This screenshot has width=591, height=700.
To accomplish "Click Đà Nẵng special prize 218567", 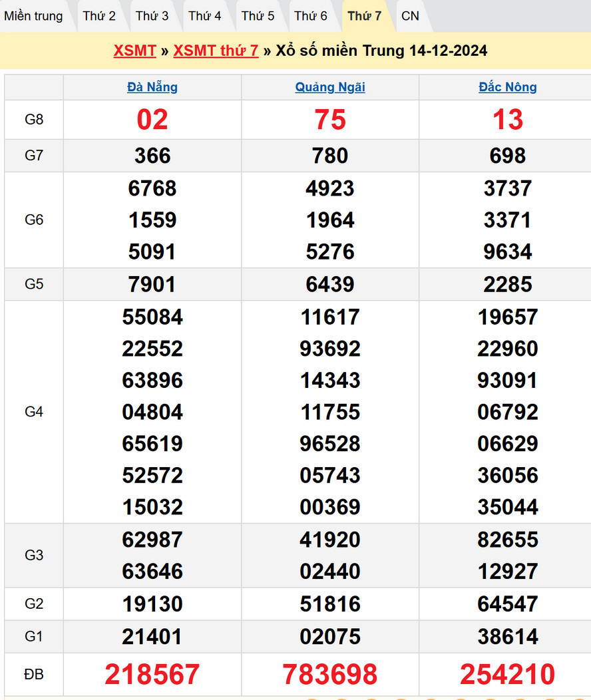I will coord(152,674).
